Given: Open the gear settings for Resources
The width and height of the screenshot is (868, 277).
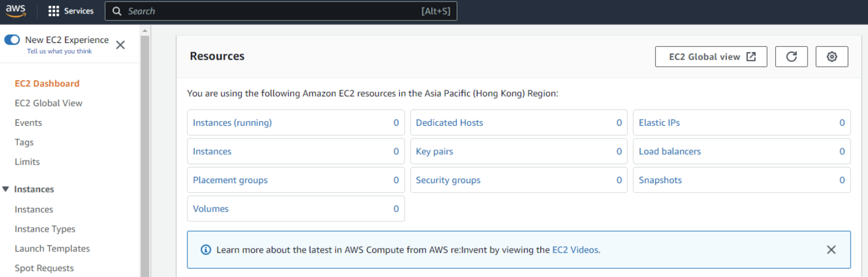Looking at the screenshot, I should (x=831, y=57).
